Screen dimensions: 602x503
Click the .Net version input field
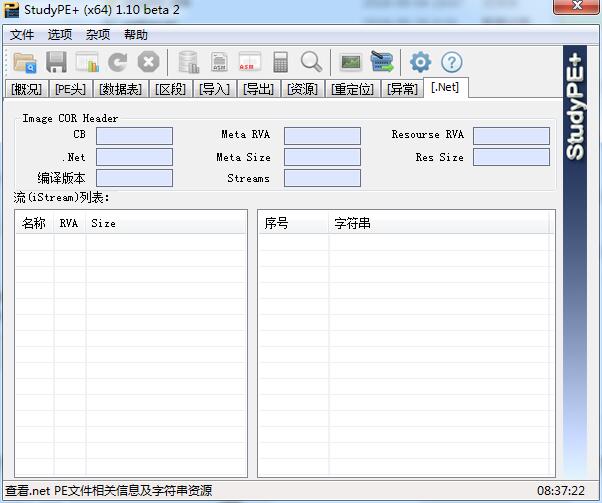[x=134, y=157]
